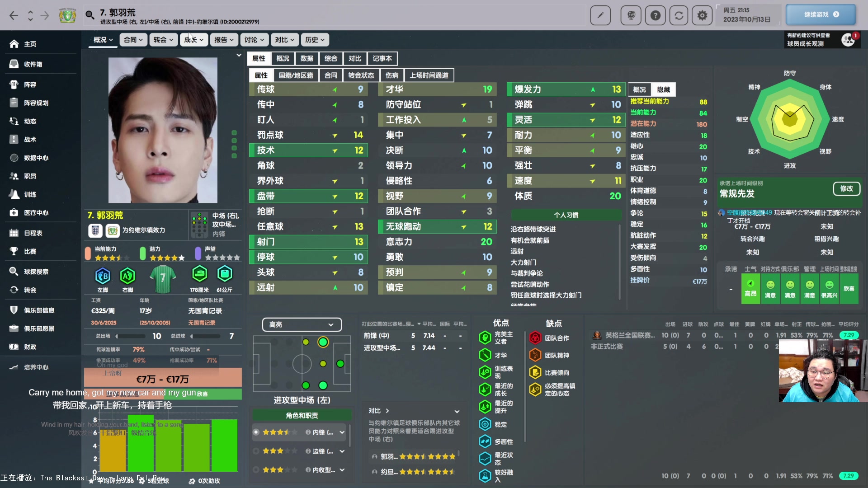Select the 内锋 role radio button
Image resolution: width=868 pixels, height=488 pixels.
256,432
